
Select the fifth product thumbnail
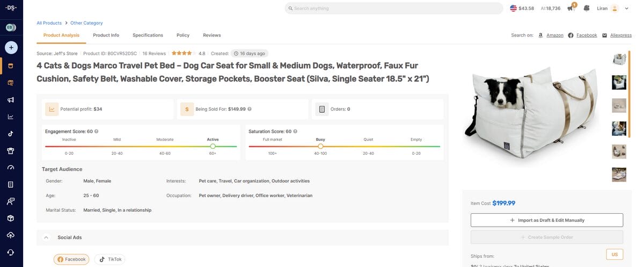619,151
